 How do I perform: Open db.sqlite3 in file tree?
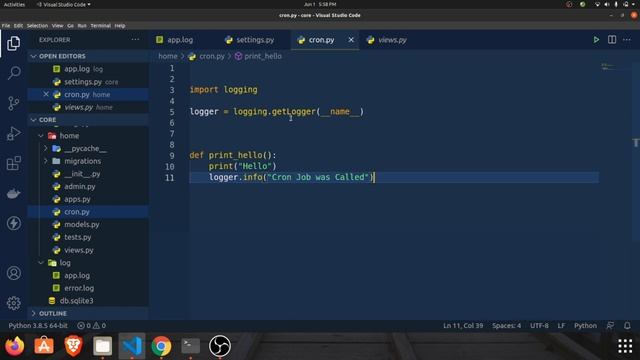(76, 300)
